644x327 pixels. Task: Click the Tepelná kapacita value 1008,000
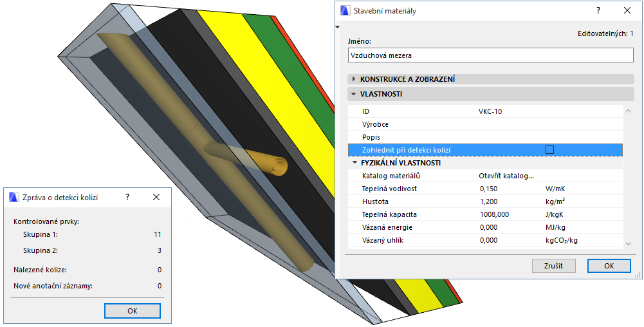click(494, 214)
